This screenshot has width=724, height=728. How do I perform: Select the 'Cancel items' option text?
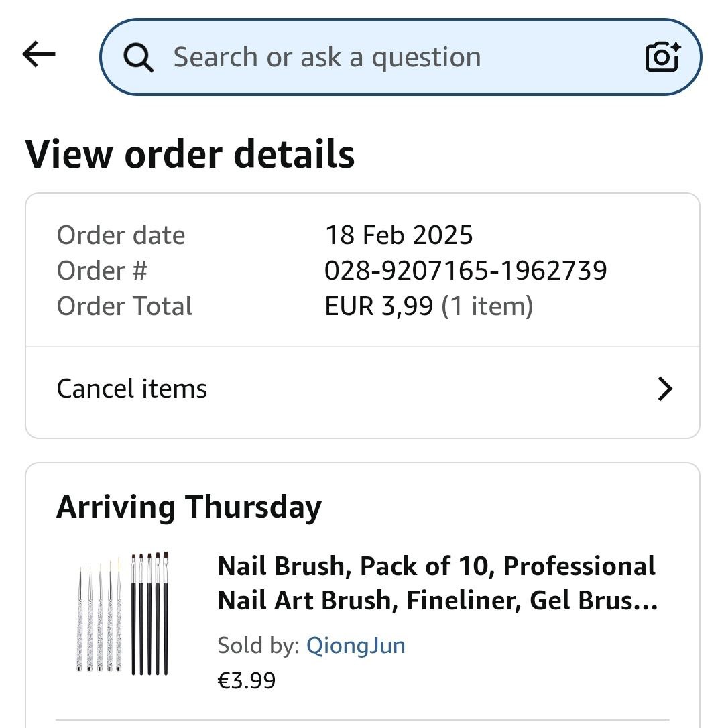point(132,389)
